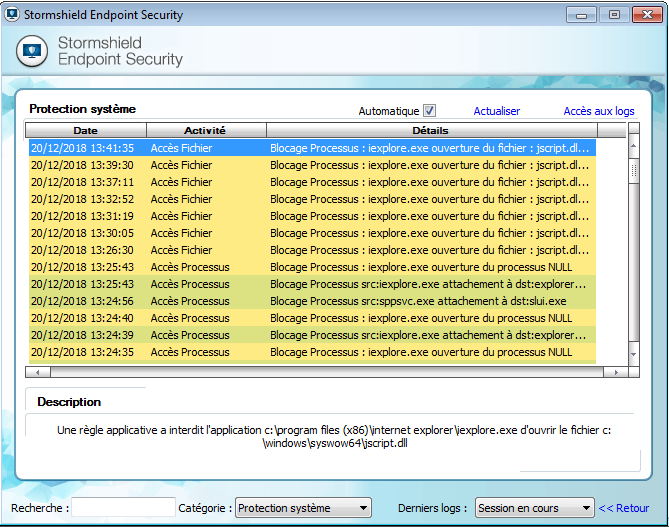
Task: Click the horizontal scrollbar right arrow
Action: [616, 372]
